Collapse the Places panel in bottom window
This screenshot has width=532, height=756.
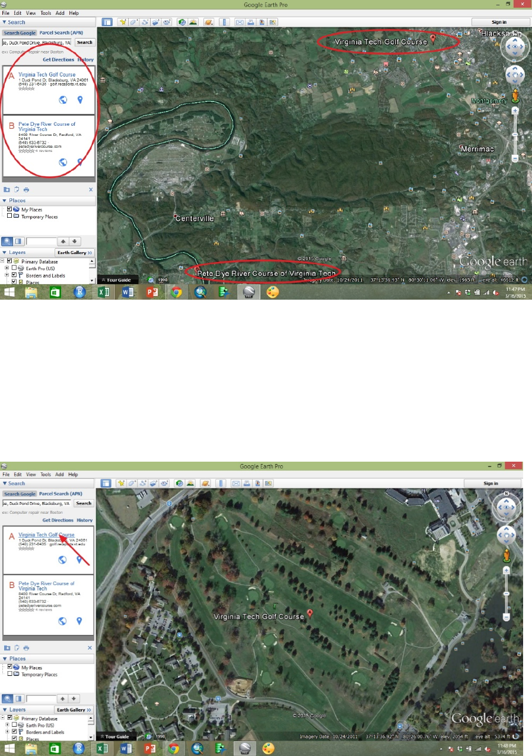(x=4, y=659)
